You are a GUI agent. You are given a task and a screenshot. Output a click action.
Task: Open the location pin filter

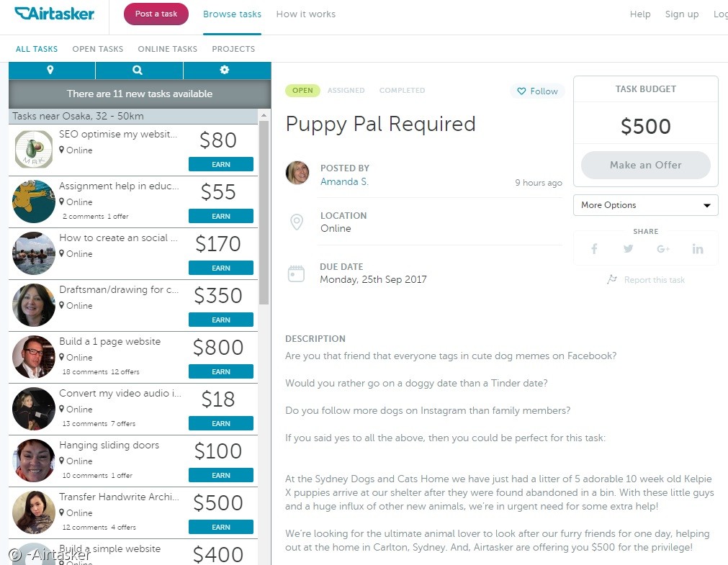(x=50, y=70)
